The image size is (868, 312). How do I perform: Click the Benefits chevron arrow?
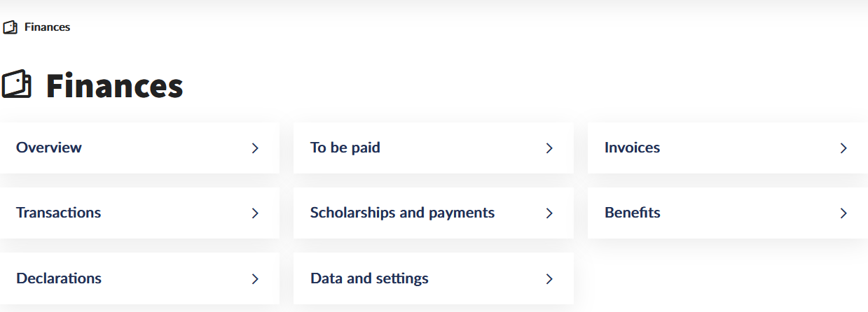(x=843, y=213)
